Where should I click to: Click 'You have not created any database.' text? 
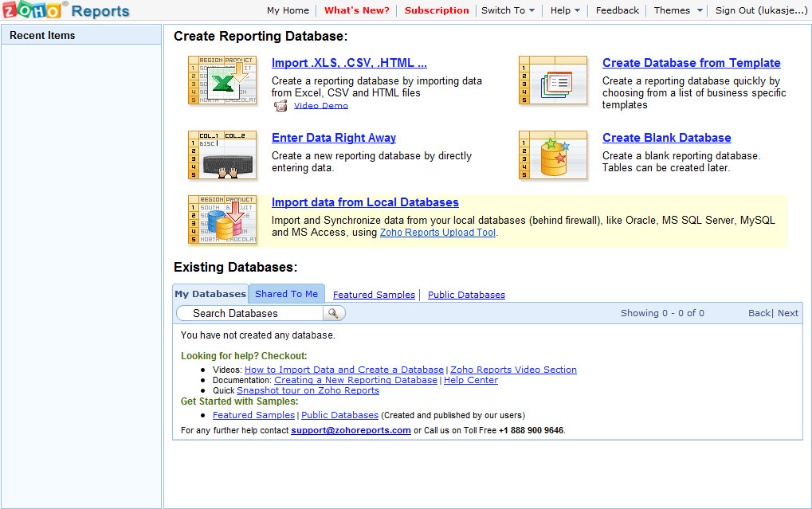(258, 335)
